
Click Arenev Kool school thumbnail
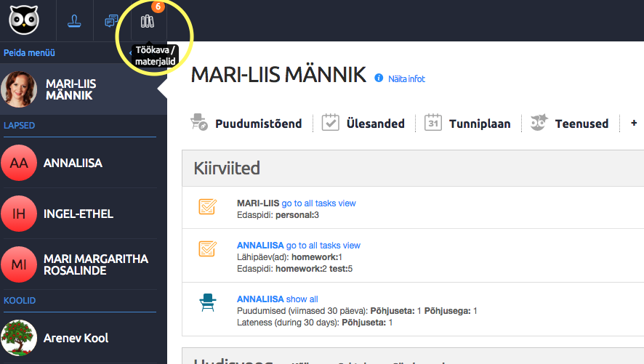[x=20, y=338]
